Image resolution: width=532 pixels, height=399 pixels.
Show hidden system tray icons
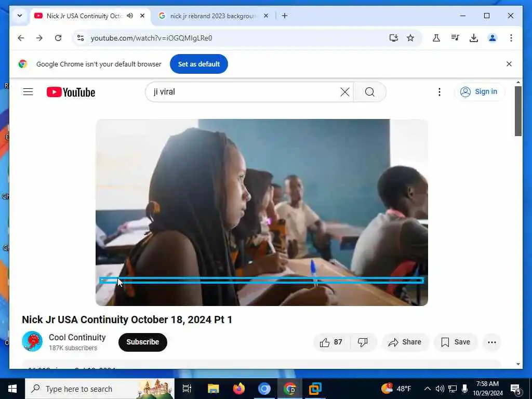(428, 389)
